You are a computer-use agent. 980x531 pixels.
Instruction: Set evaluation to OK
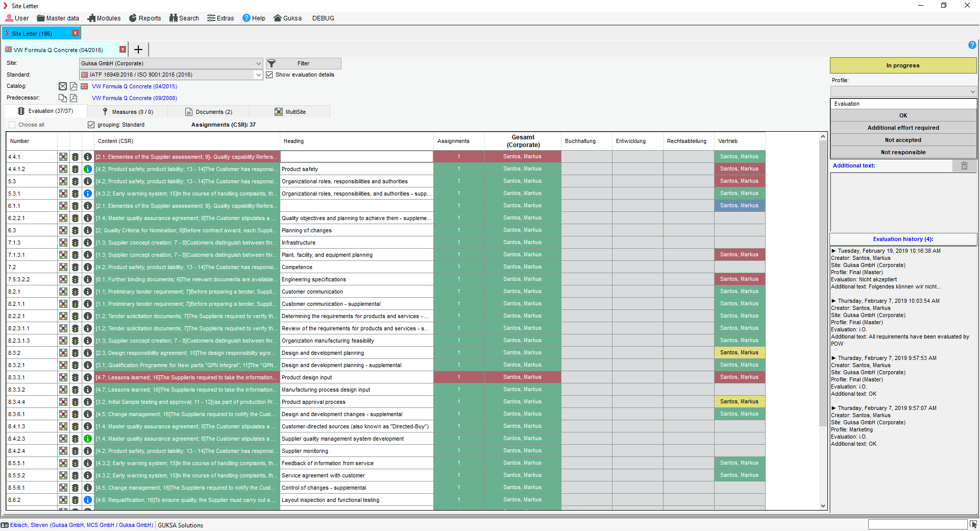(x=903, y=115)
